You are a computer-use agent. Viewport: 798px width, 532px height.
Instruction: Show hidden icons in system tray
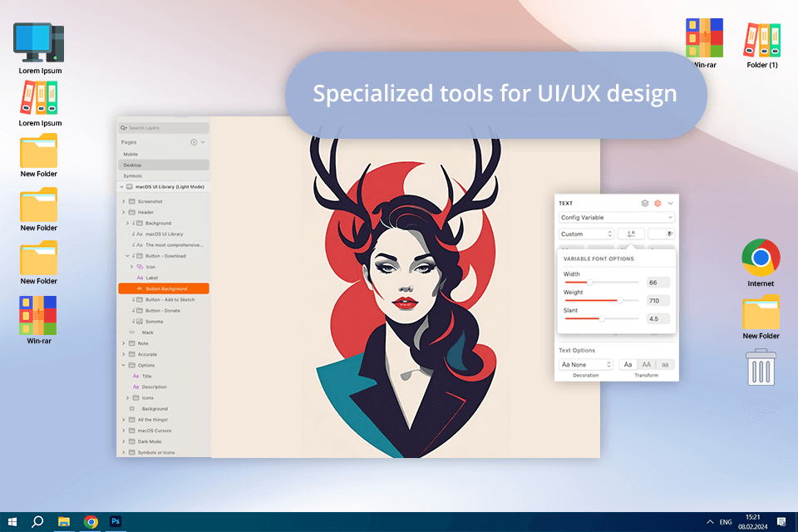[x=710, y=522]
